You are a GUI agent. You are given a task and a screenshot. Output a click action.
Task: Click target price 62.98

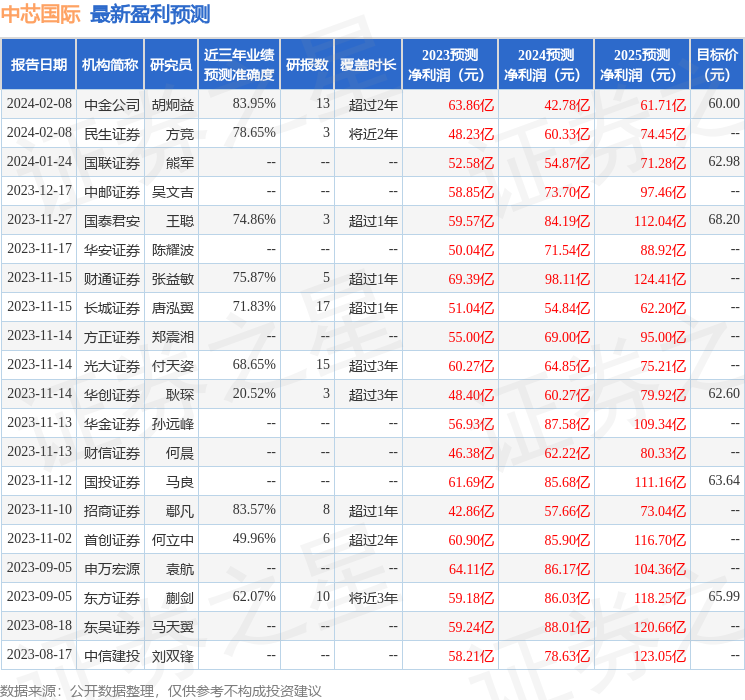pos(724,161)
